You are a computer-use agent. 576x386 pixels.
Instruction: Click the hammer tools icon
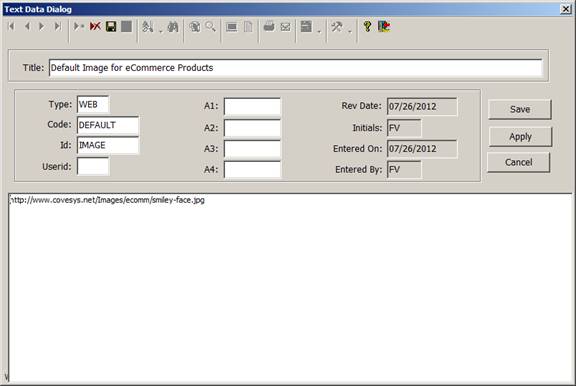(x=337, y=26)
